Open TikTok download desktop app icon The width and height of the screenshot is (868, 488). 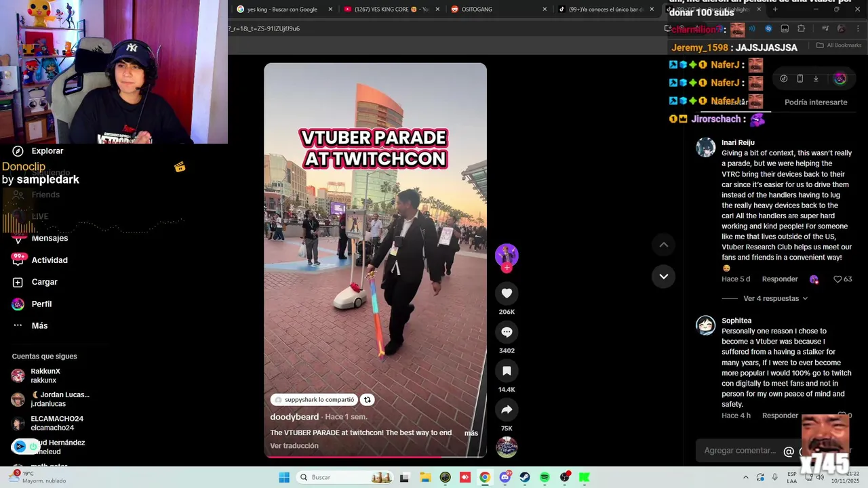(816, 79)
